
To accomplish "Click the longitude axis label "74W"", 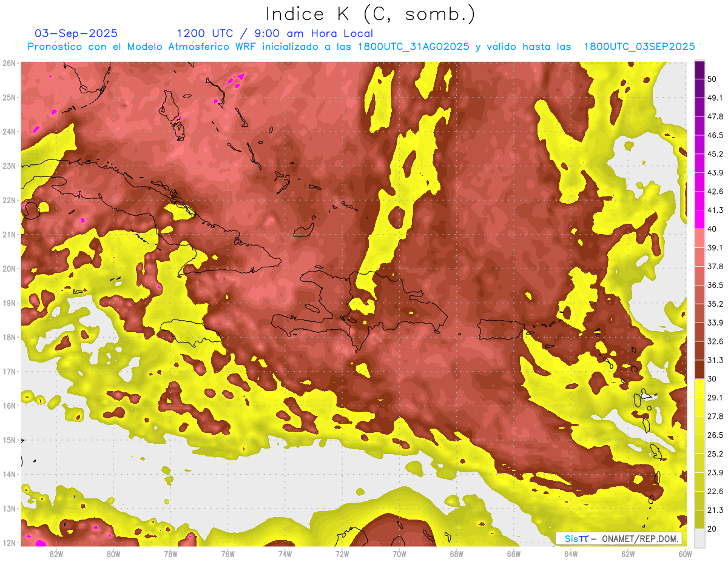I will (x=285, y=554).
